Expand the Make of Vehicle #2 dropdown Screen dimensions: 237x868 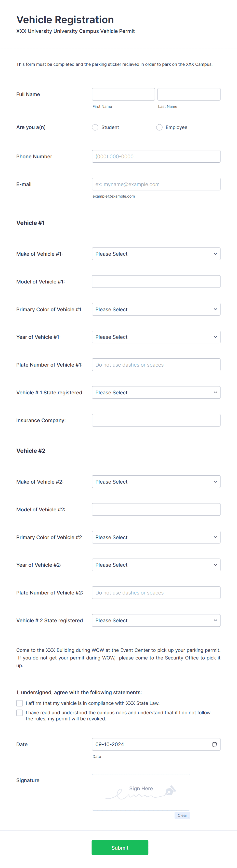(x=156, y=482)
